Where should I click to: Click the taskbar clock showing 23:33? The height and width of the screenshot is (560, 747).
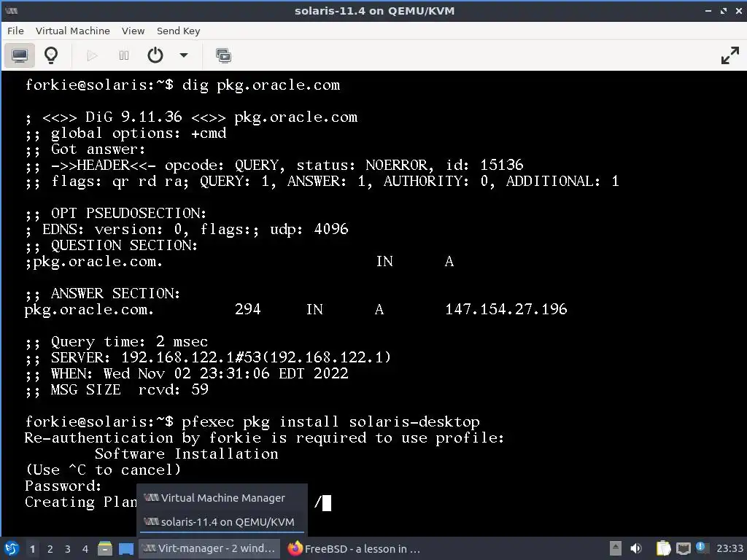[729, 548]
